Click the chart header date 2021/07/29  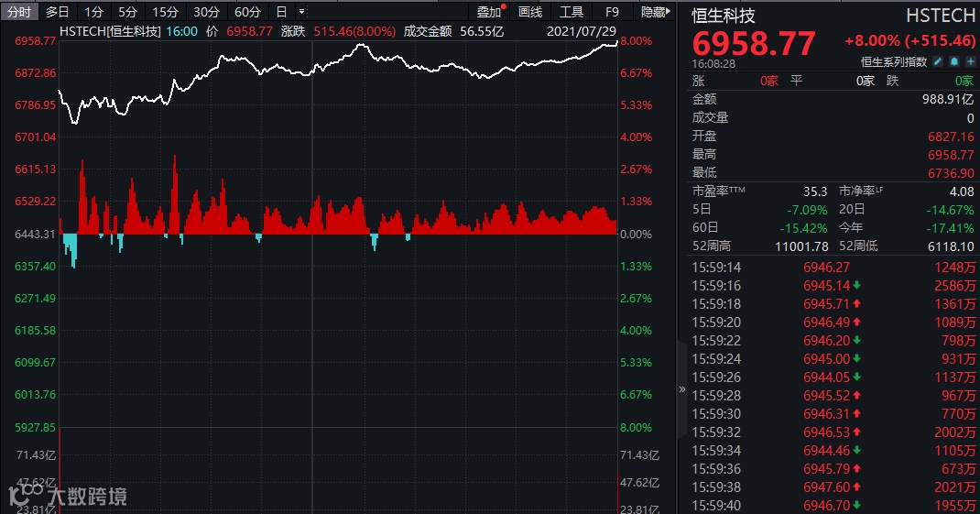[x=582, y=31]
